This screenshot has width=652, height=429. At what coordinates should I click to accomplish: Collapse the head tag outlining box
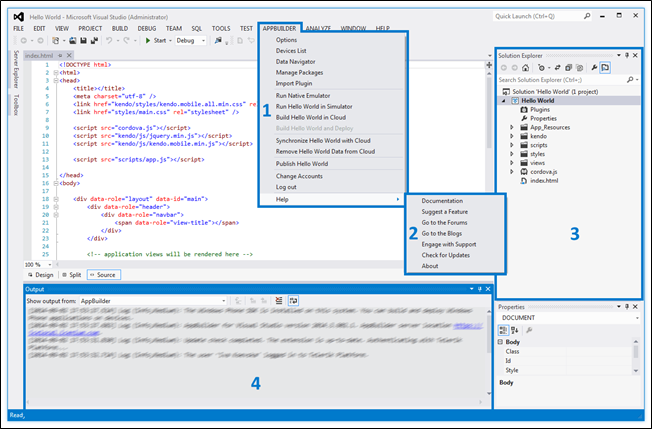[x=56, y=81]
